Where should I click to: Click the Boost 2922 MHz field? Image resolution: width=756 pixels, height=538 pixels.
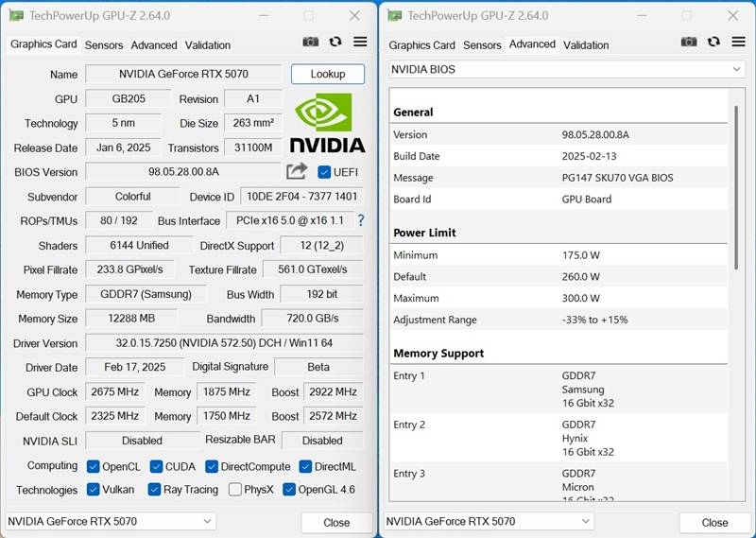point(334,391)
